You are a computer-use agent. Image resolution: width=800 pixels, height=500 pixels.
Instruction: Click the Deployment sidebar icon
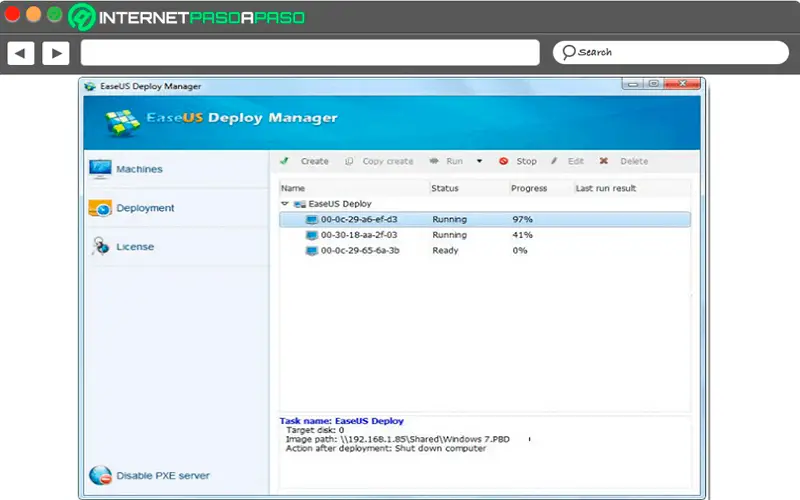point(100,208)
